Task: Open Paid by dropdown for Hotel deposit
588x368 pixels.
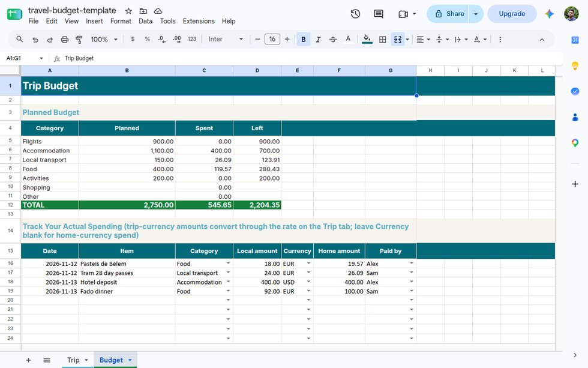Action: pos(412,282)
